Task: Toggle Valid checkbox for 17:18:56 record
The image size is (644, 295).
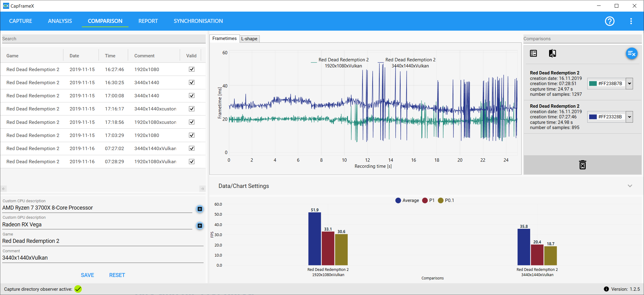Action: point(192,122)
